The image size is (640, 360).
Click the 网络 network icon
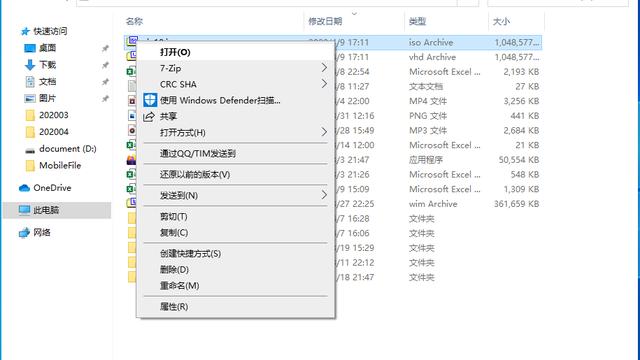pyautogui.click(x=24, y=233)
